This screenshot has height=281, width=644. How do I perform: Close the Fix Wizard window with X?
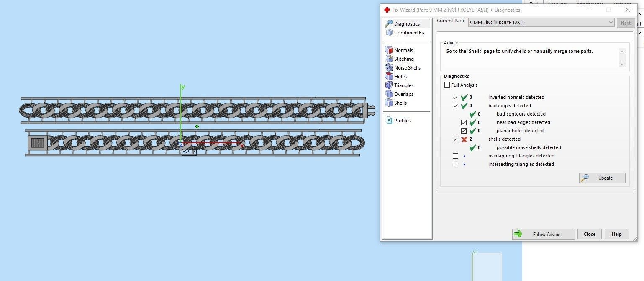[628, 10]
